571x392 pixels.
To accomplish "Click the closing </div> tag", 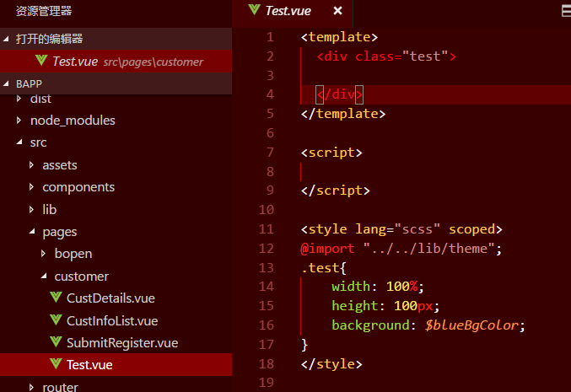I will pos(339,94).
